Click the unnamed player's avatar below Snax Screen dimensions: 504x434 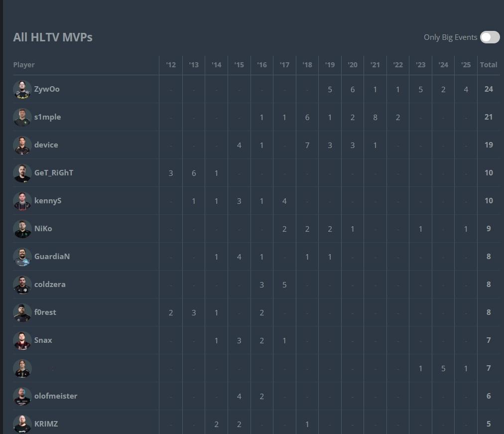coord(22,368)
